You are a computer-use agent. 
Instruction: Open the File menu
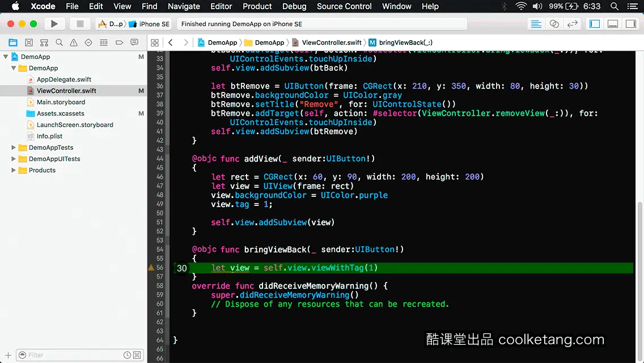coord(72,6)
